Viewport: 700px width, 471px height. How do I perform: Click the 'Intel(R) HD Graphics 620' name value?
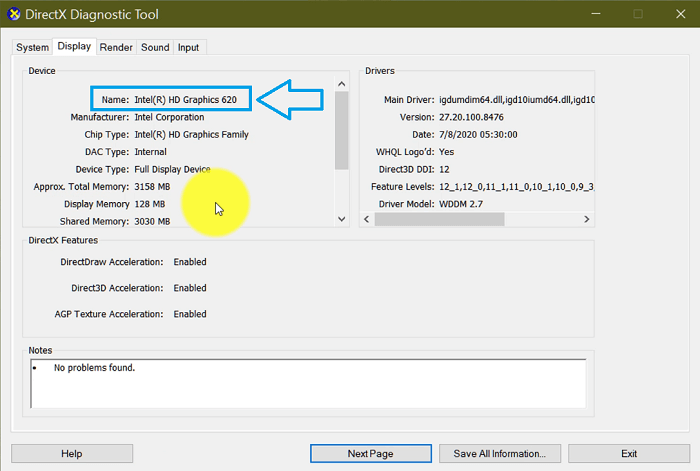click(x=185, y=100)
